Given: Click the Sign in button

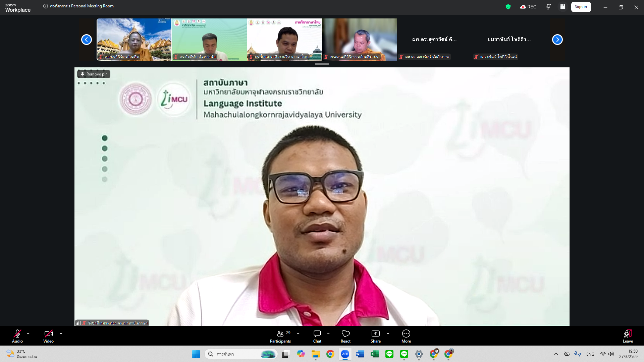Looking at the screenshot, I should pyautogui.click(x=581, y=7).
